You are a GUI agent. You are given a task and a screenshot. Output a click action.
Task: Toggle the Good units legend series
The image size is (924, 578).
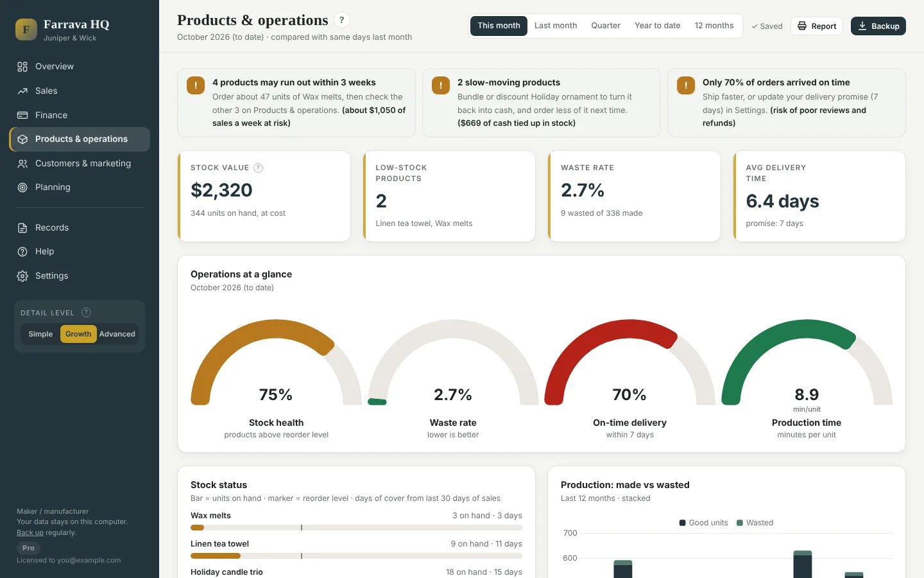(x=703, y=523)
